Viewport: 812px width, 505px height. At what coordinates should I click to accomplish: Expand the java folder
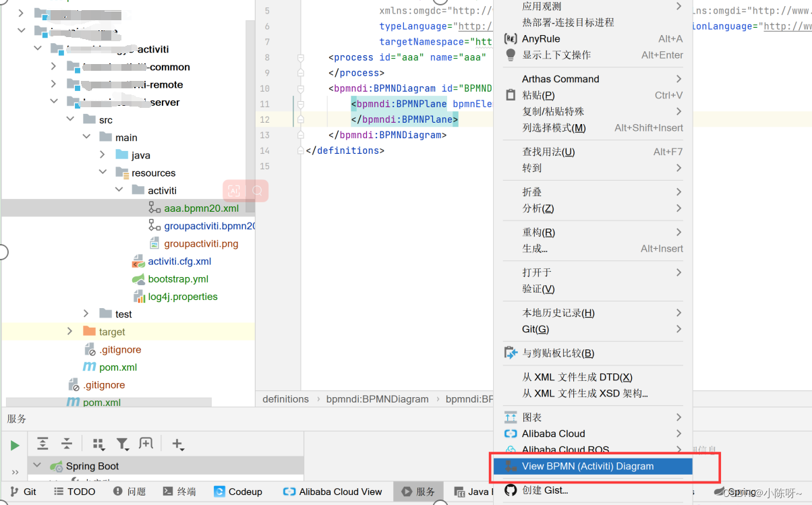pyautogui.click(x=103, y=155)
